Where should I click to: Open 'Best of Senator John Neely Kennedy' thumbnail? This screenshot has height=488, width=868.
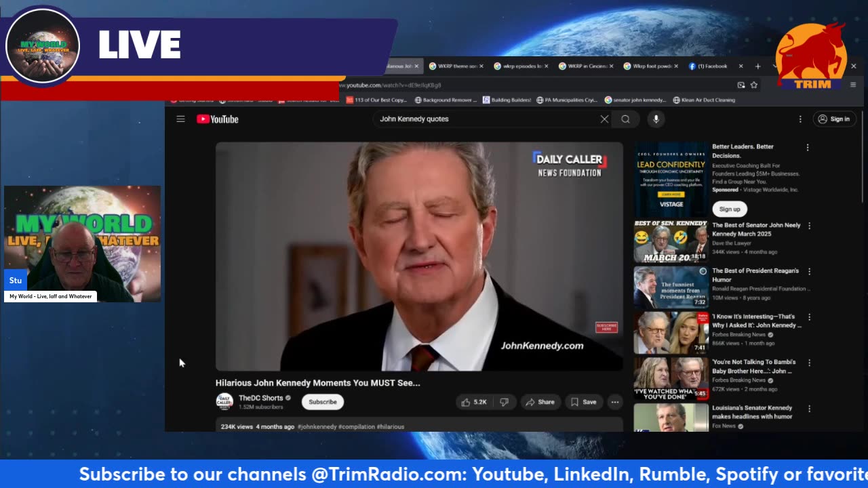pyautogui.click(x=671, y=241)
